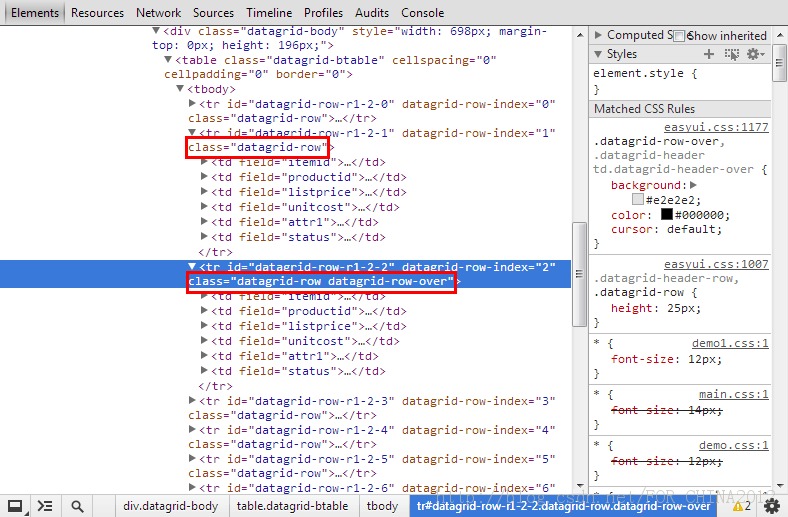This screenshot has width=788, height=517.
Task: Select div.datagrid-body in the breadcrumb
Action: tap(171, 506)
